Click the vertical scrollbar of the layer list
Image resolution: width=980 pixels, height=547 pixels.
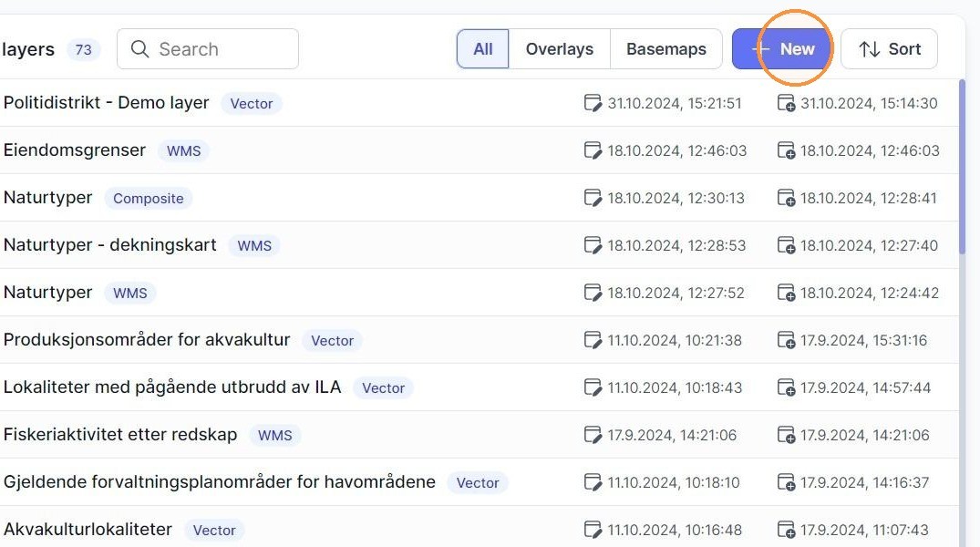[x=963, y=167]
